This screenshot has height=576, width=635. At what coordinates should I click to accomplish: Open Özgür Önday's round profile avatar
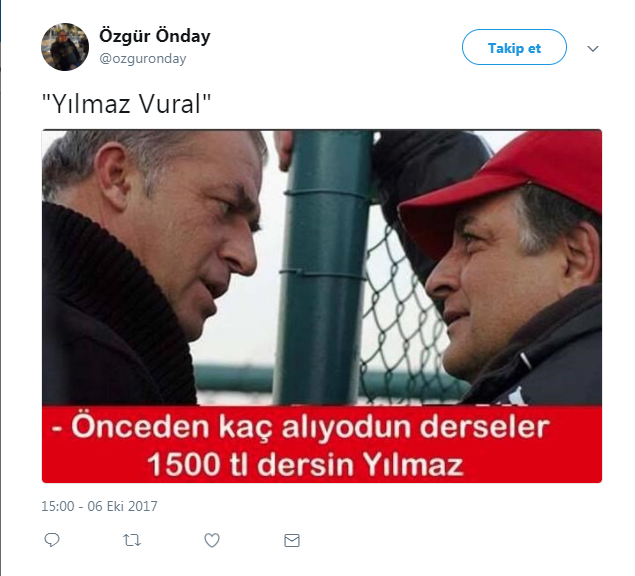point(65,47)
